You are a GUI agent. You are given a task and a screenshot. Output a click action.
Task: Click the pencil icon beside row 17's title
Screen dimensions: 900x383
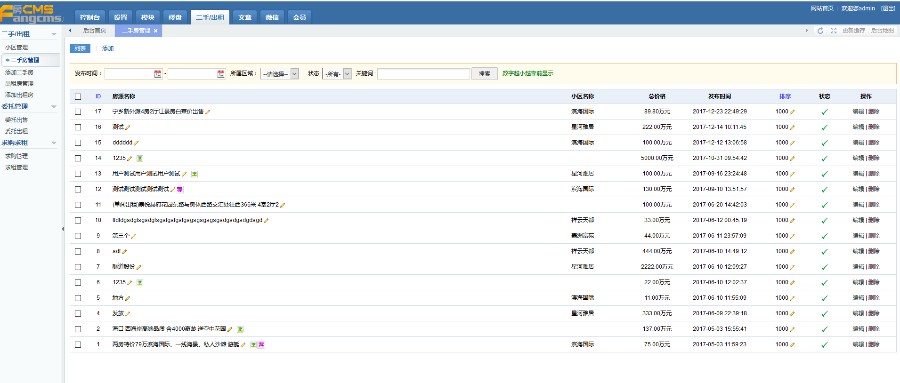point(208,112)
